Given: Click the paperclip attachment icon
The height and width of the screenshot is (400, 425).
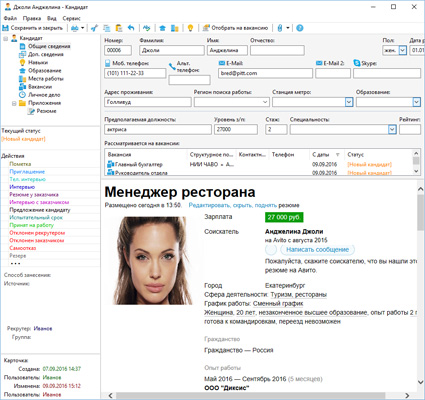Looking at the screenshot, I should tap(280, 28).
